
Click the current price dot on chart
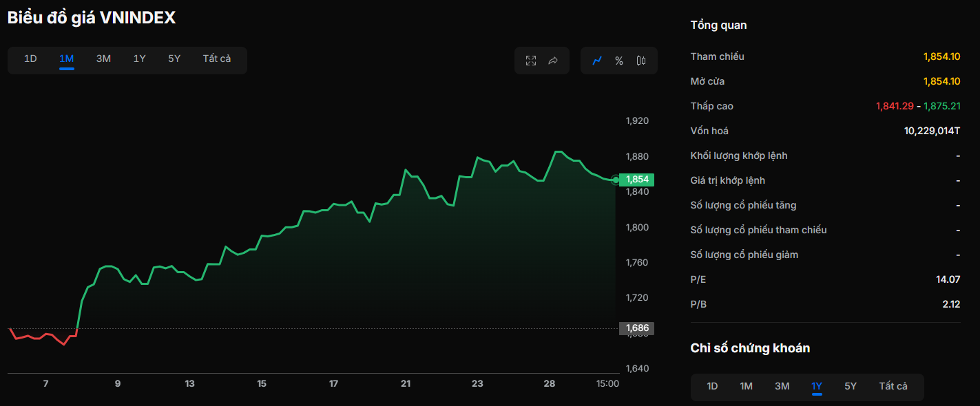615,180
